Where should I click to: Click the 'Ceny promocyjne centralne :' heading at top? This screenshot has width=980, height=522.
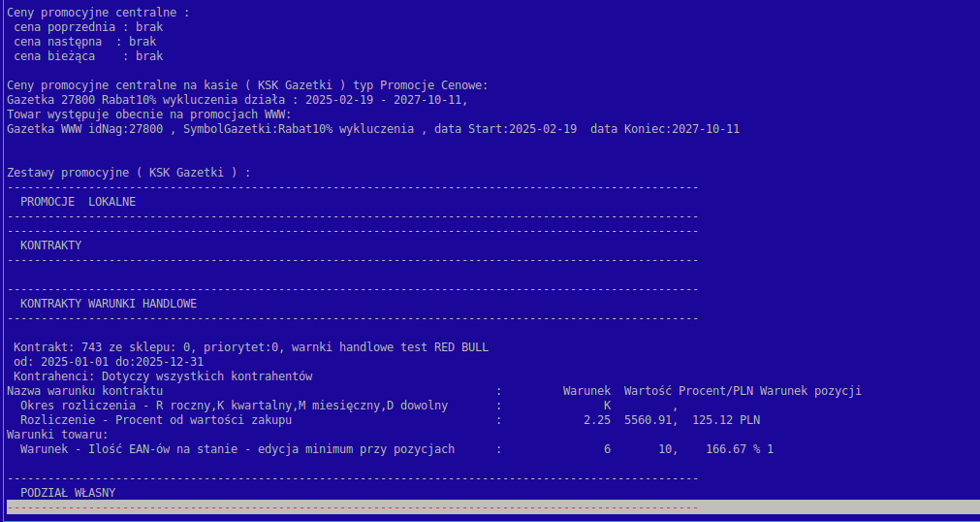coord(98,13)
